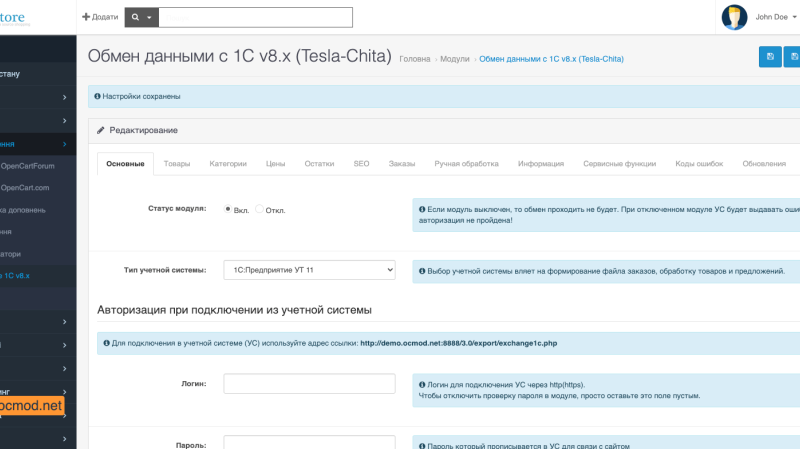The height and width of the screenshot is (450, 800).
Task: Go to Модули breadcrumb link
Action: tap(455, 59)
